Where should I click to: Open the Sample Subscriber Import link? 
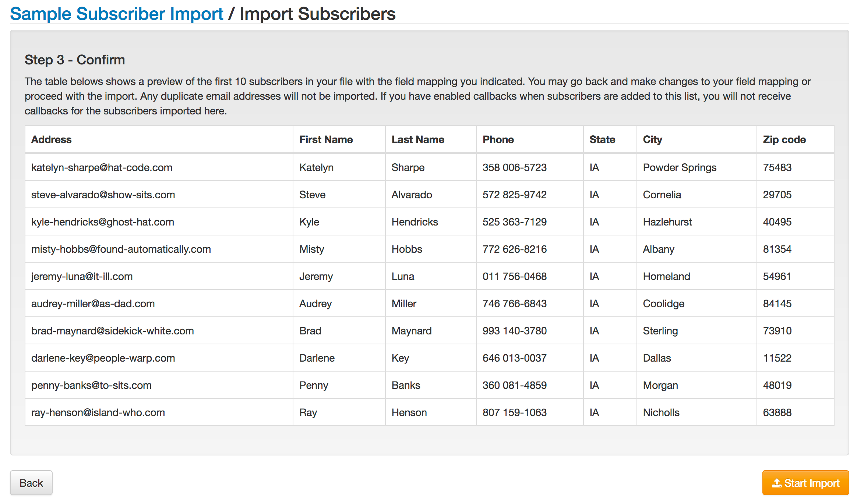pos(116,14)
